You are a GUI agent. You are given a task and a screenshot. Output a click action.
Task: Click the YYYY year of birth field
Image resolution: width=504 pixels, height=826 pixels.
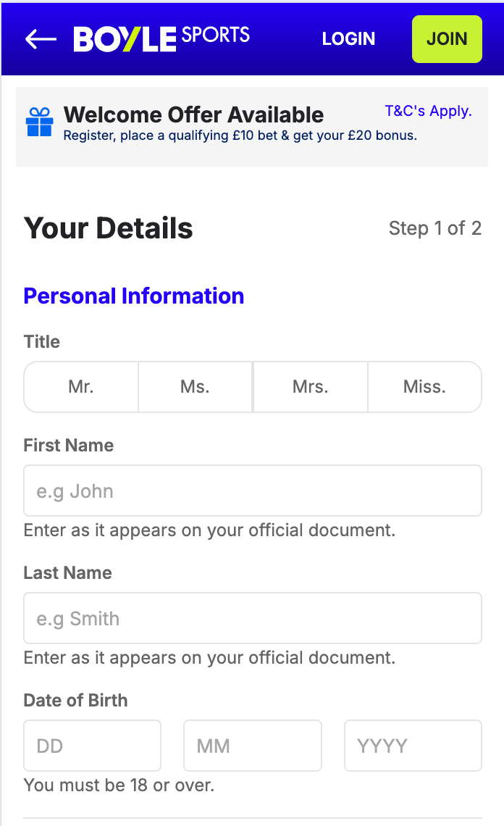point(413,746)
